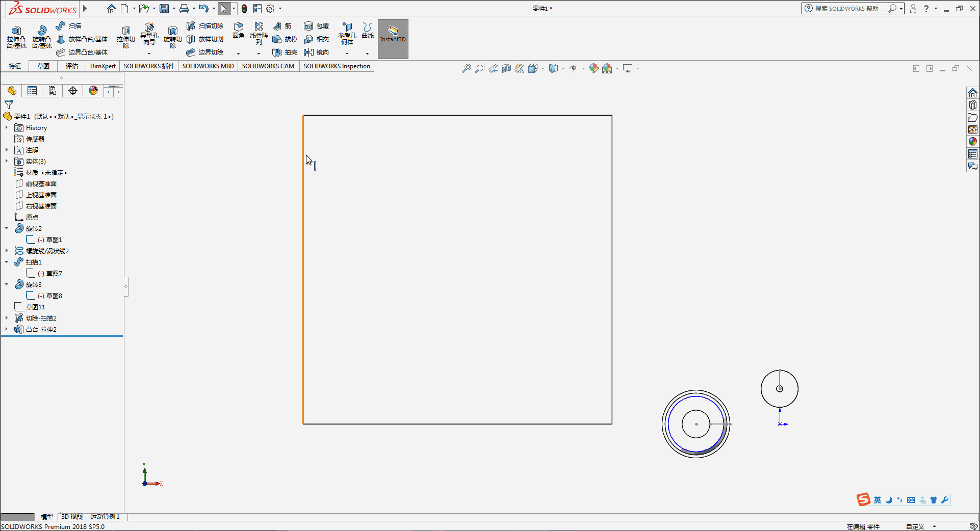980x531 pixels.
Task: Click the Revolved Boss/Base (旋转凸台/基体) tool
Action: pyautogui.click(x=42, y=37)
